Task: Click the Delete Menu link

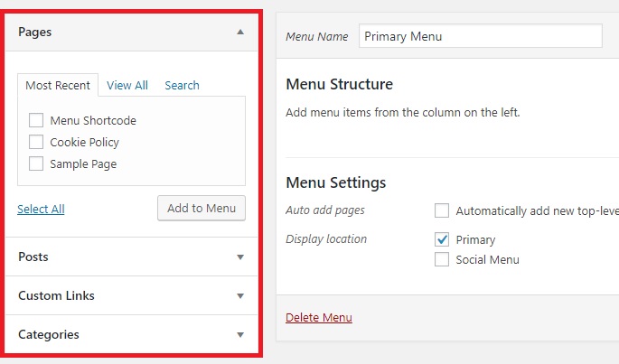Action: 319,317
